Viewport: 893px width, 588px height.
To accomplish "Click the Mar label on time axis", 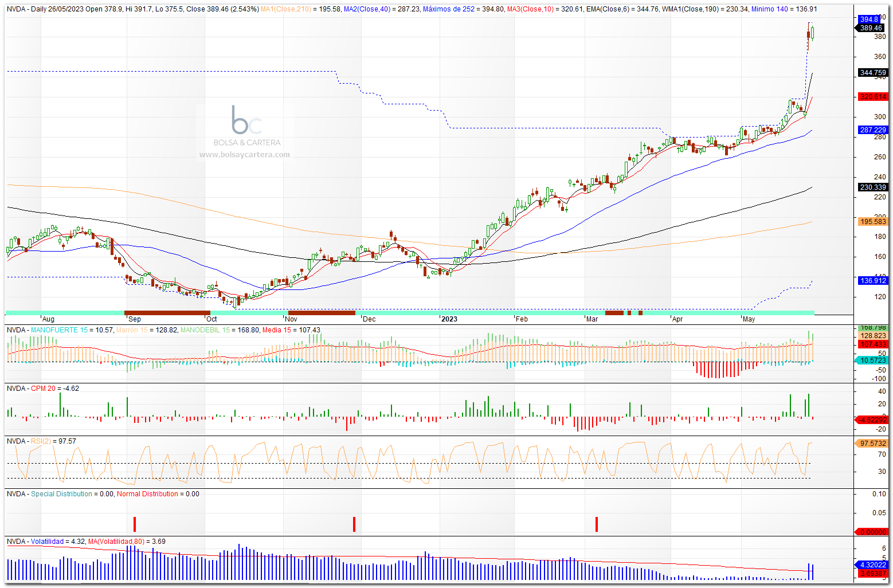I will click(592, 319).
